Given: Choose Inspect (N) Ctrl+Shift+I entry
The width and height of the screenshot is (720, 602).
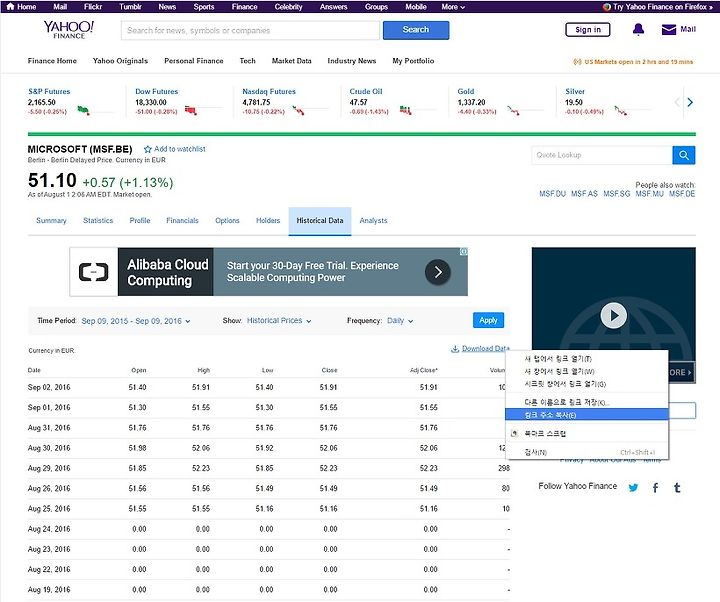Looking at the screenshot, I should pyautogui.click(x=586, y=452).
